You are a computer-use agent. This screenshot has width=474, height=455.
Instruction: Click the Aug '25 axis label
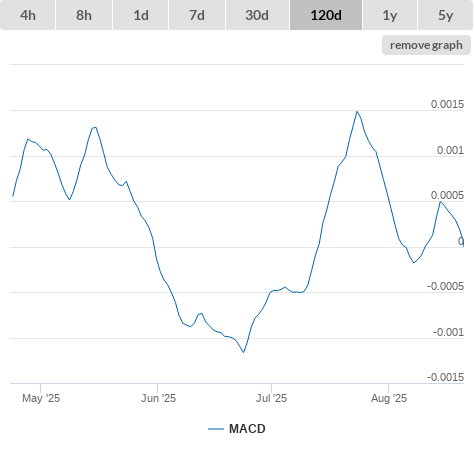(389, 398)
